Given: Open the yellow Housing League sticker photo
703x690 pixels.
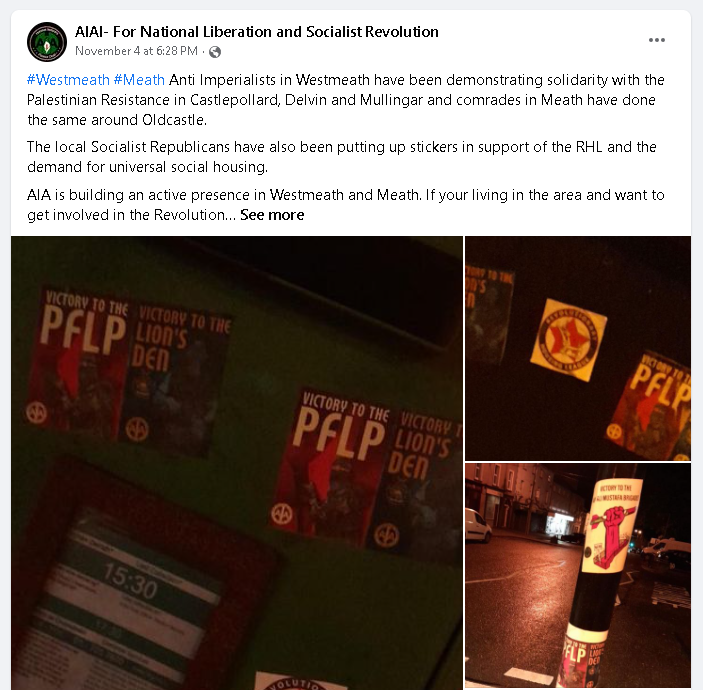Looking at the screenshot, I should click(578, 348).
